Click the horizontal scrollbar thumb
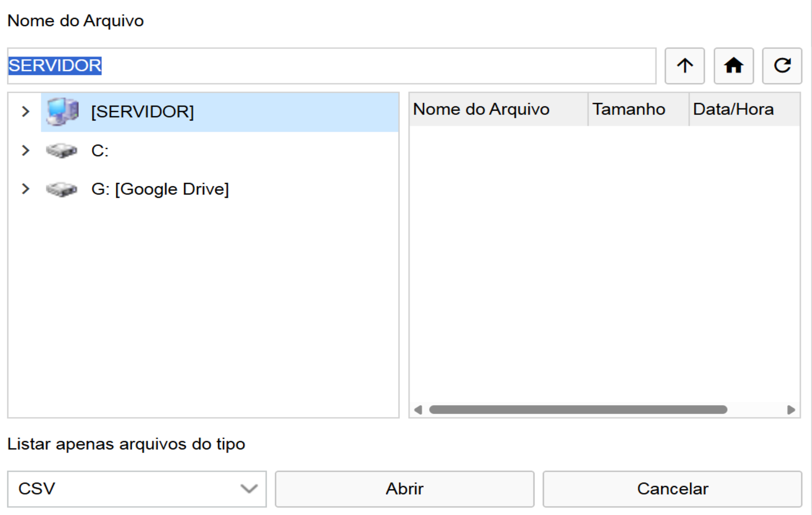This screenshot has width=812, height=515. tap(578, 409)
